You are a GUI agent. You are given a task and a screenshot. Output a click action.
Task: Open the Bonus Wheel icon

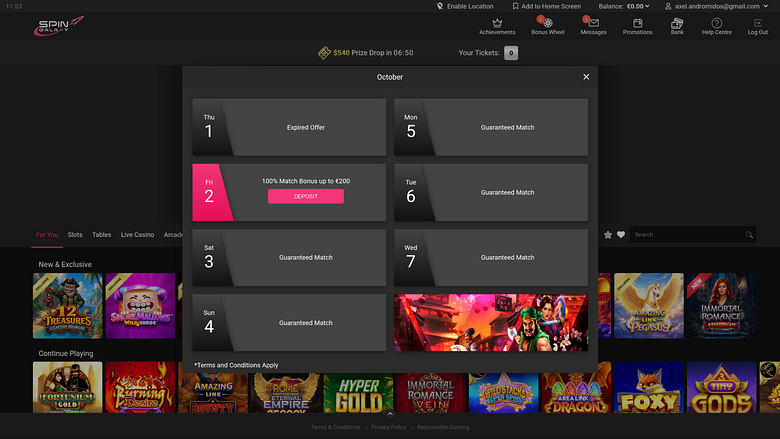[x=548, y=23]
